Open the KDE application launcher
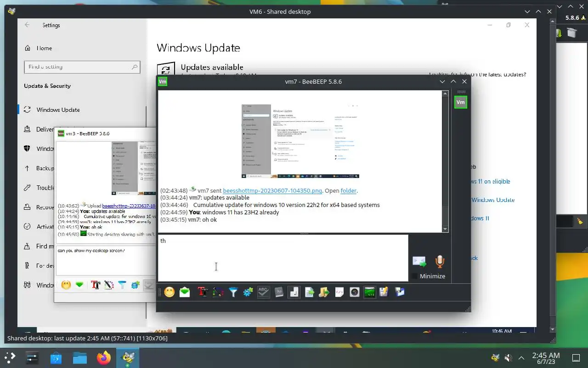 (x=10, y=357)
